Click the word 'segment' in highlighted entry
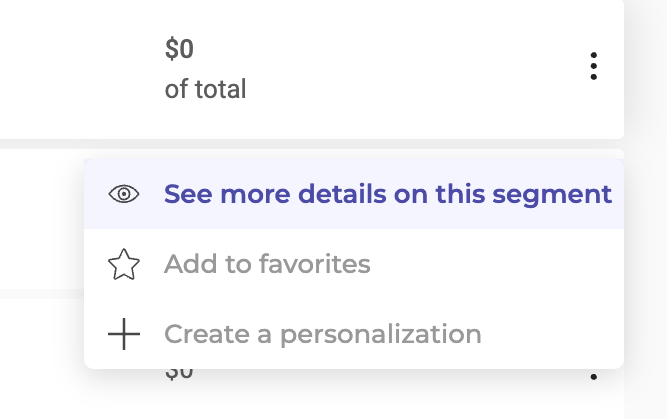The height and width of the screenshot is (419, 667). click(552, 196)
